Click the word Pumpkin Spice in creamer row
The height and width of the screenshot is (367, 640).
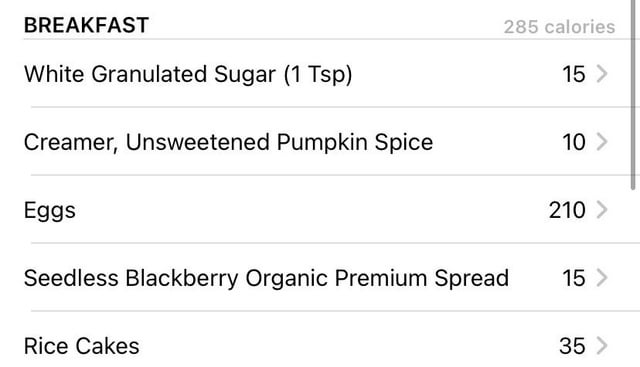(355, 143)
